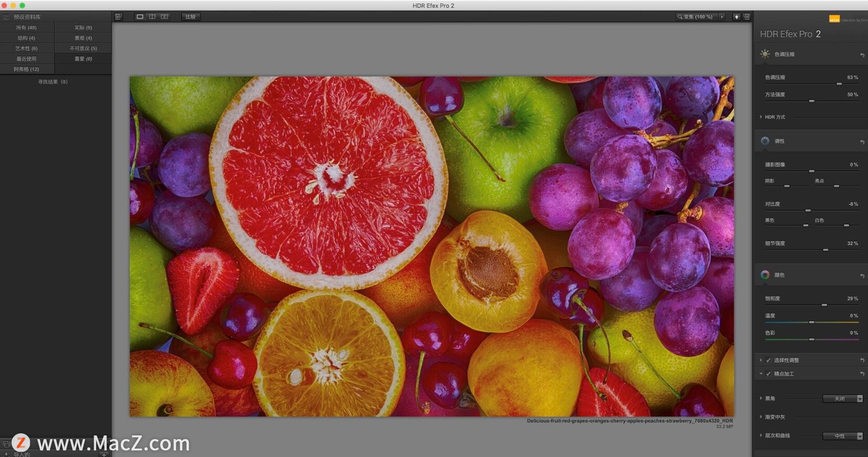Select the 不可思议 (5) preset category
Screen dimensions: 868x457
(83, 48)
